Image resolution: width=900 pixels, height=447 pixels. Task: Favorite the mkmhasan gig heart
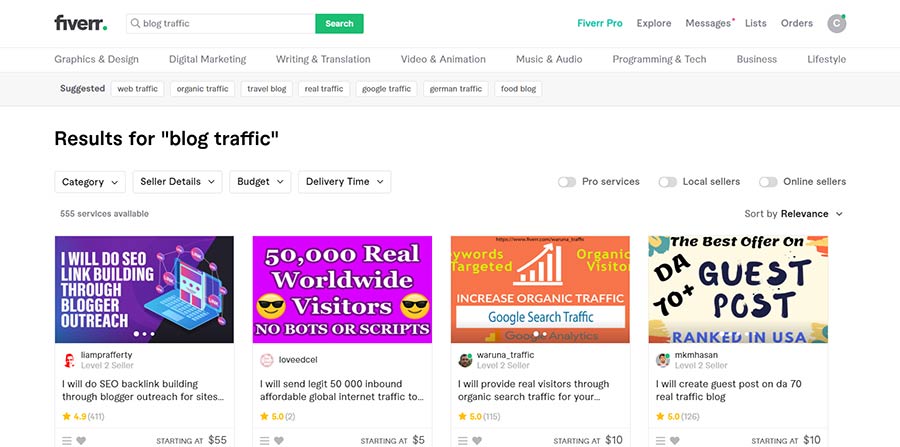coord(675,441)
